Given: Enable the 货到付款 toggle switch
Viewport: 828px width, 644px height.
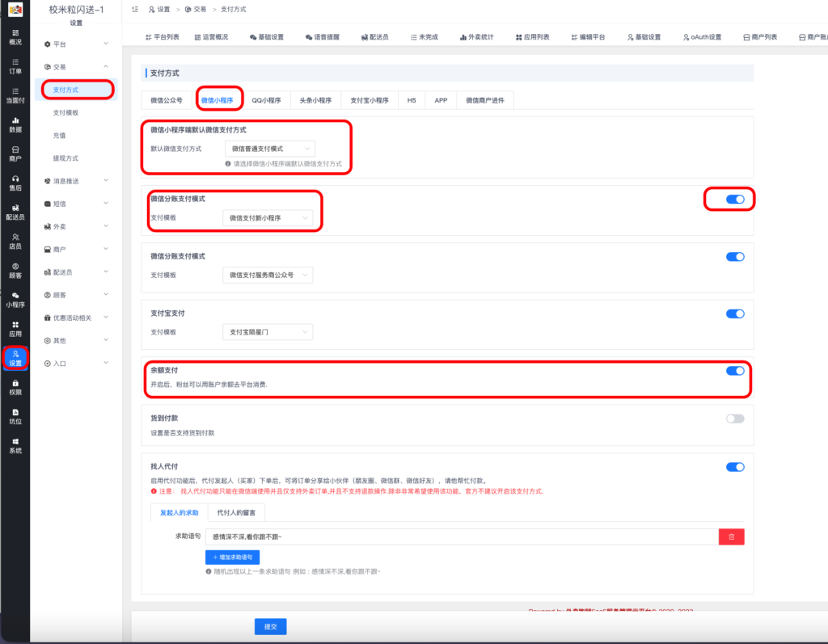Looking at the screenshot, I should pos(734,419).
